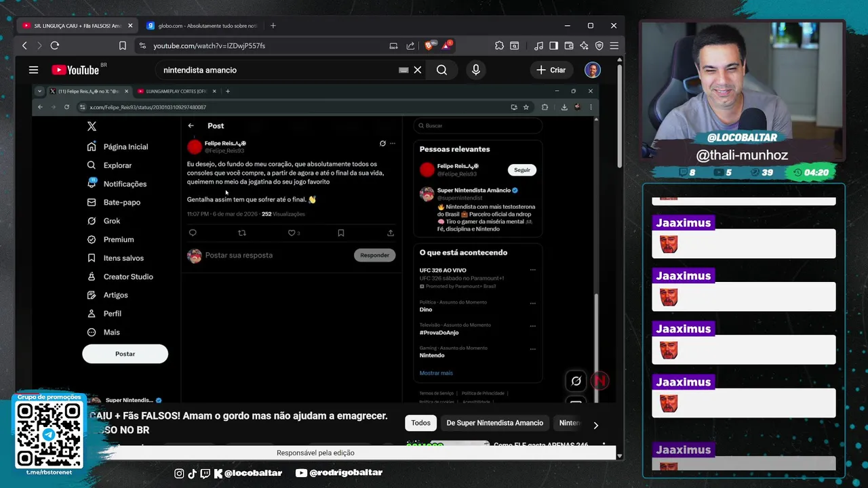Viewport: 868px width, 488px height.
Task: Open Artigos in X sidebar
Action: [x=108, y=295]
